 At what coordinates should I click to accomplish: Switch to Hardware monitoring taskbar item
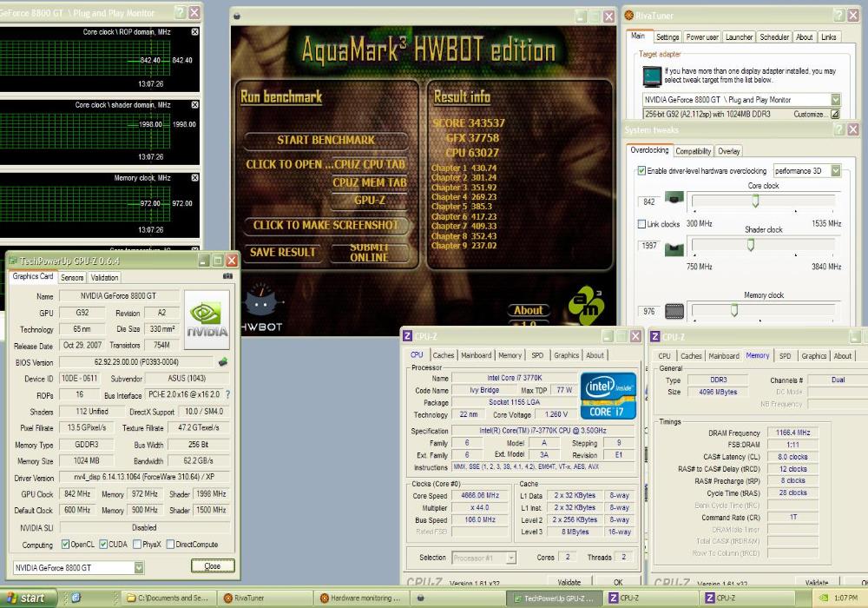(x=363, y=598)
